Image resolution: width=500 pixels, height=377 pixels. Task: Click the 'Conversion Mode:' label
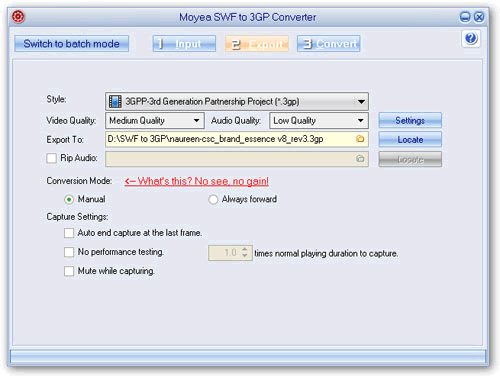point(79,181)
